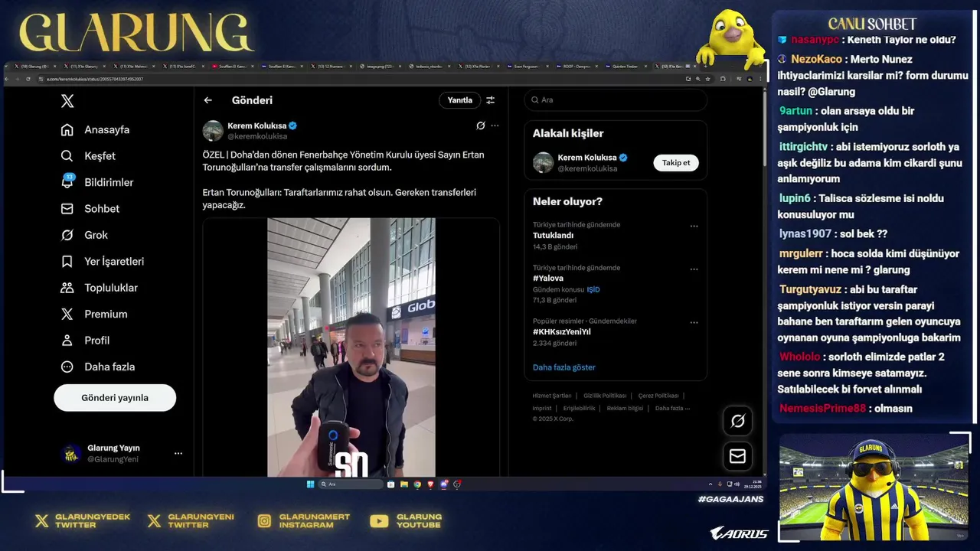This screenshot has height=551, width=980.
Task: Open Premium in sidebar
Action: [x=93, y=315]
